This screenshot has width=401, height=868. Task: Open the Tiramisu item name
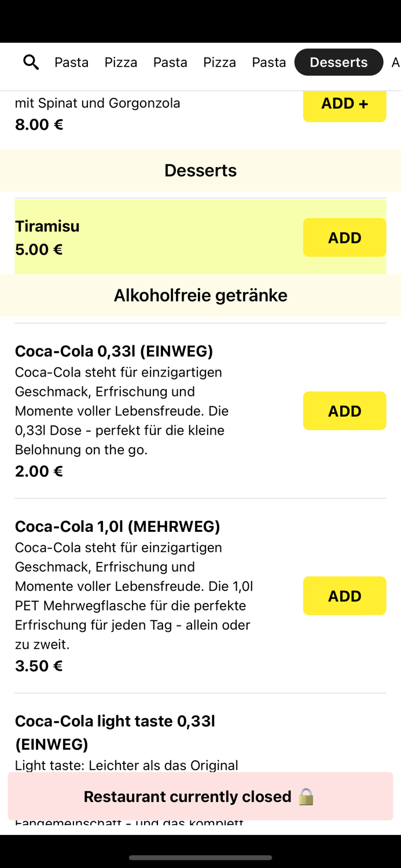(x=47, y=226)
